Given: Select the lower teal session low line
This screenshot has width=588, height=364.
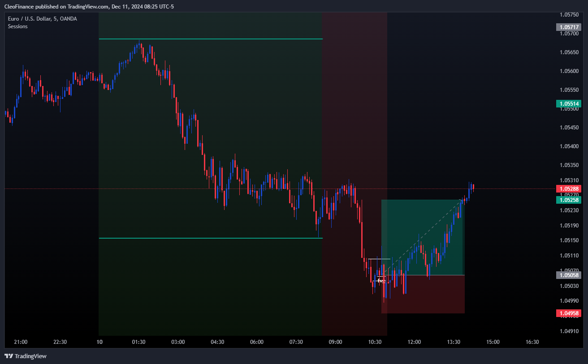Looking at the screenshot, I should 211,238.
